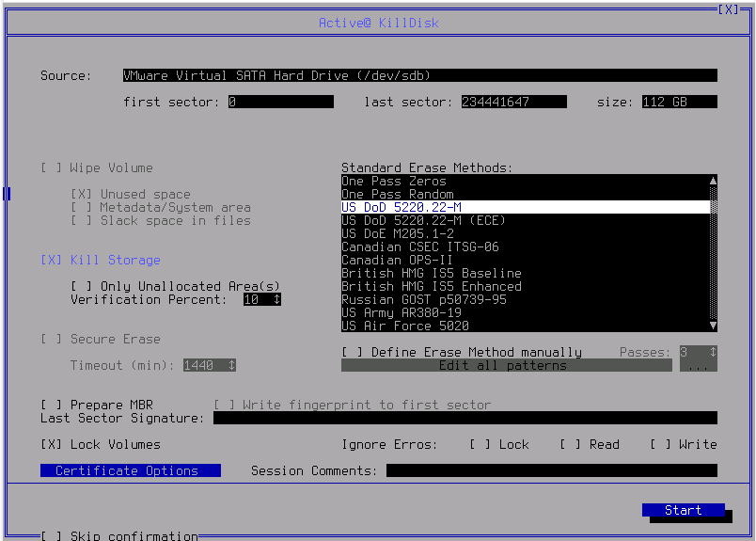Select US DoE M205.1-2 method
Image resolution: width=756 pixels, height=541 pixels.
[x=526, y=233]
